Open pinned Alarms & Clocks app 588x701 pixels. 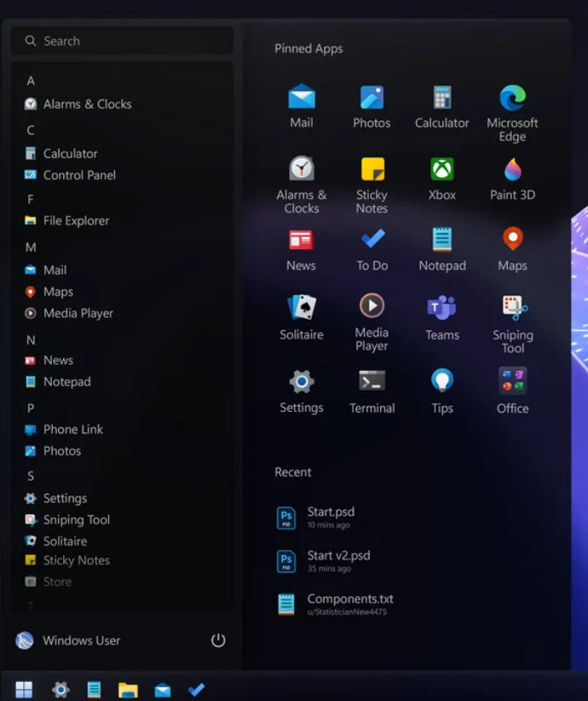tap(302, 185)
